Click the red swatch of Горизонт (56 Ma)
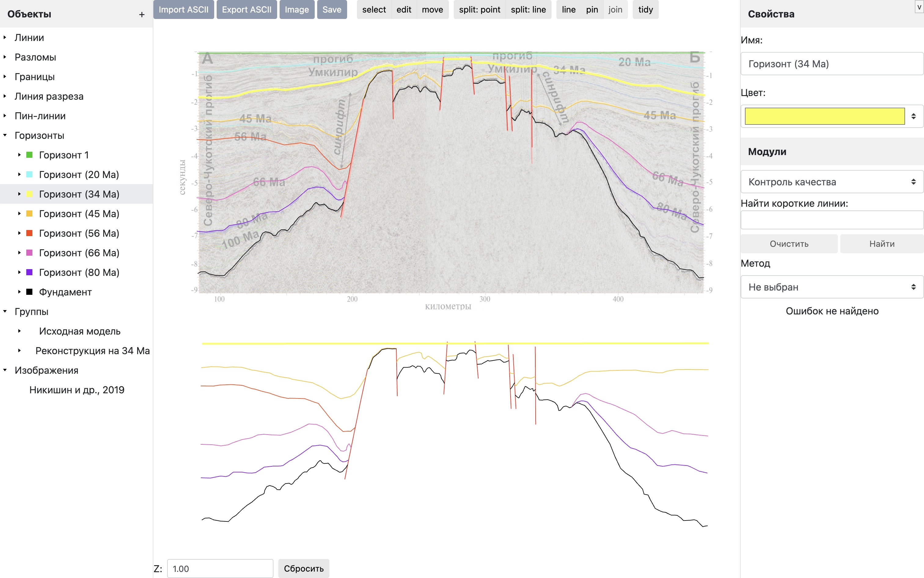The height and width of the screenshot is (578, 924). click(x=29, y=233)
